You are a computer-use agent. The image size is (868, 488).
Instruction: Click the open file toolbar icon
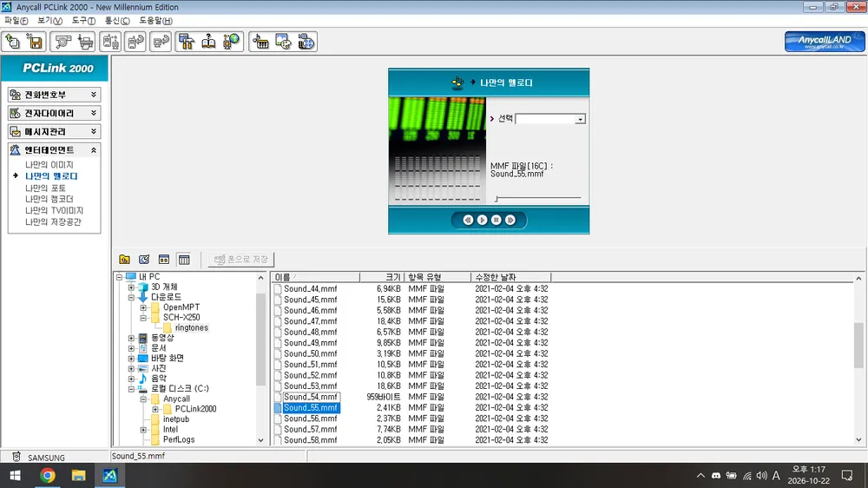point(13,42)
